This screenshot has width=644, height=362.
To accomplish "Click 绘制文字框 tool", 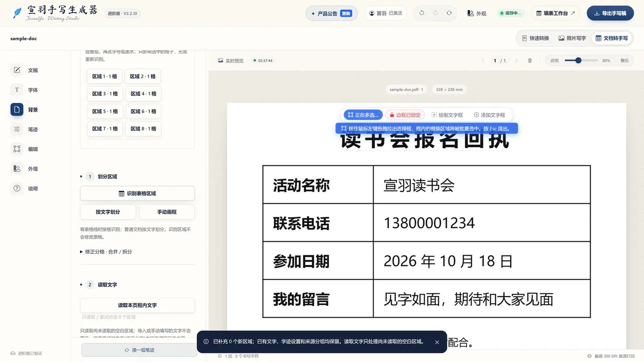I will coord(447,115).
